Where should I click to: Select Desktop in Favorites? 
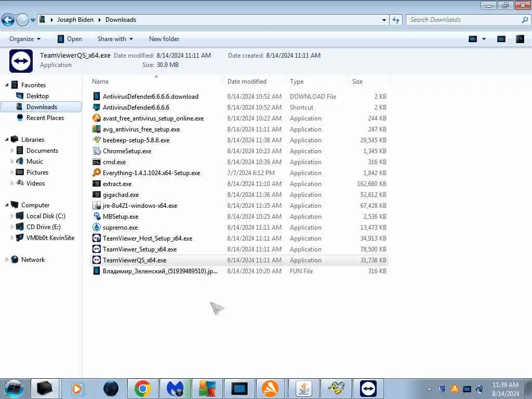pos(37,96)
